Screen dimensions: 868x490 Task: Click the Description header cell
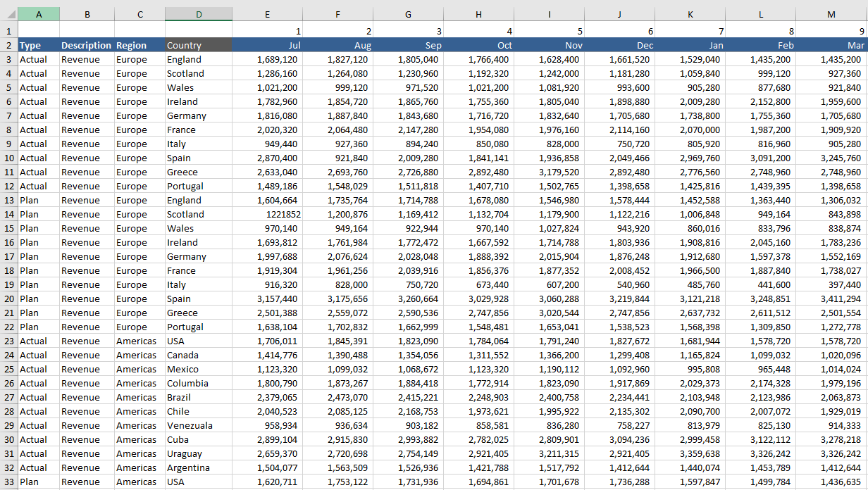86,45
